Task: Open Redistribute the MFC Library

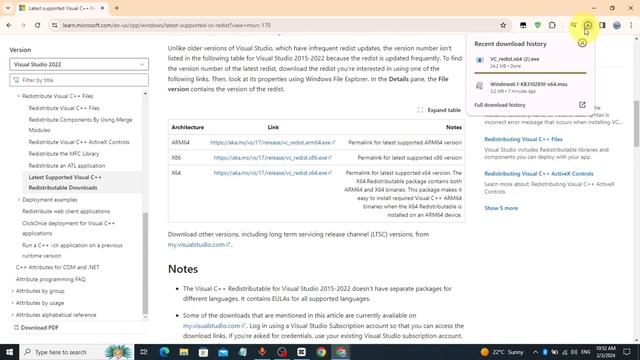Action: point(64,154)
